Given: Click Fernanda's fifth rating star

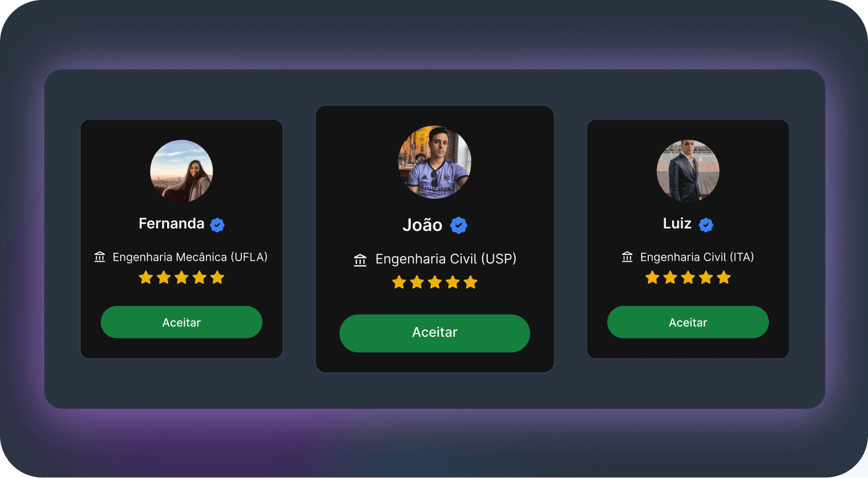Looking at the screenshot, I should (x=218, y=277).
